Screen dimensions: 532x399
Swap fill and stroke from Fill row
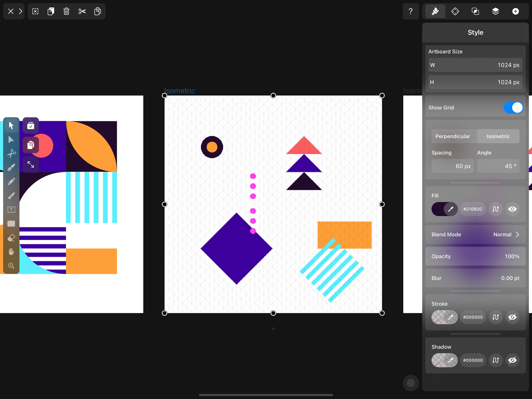tap(495, 209)
